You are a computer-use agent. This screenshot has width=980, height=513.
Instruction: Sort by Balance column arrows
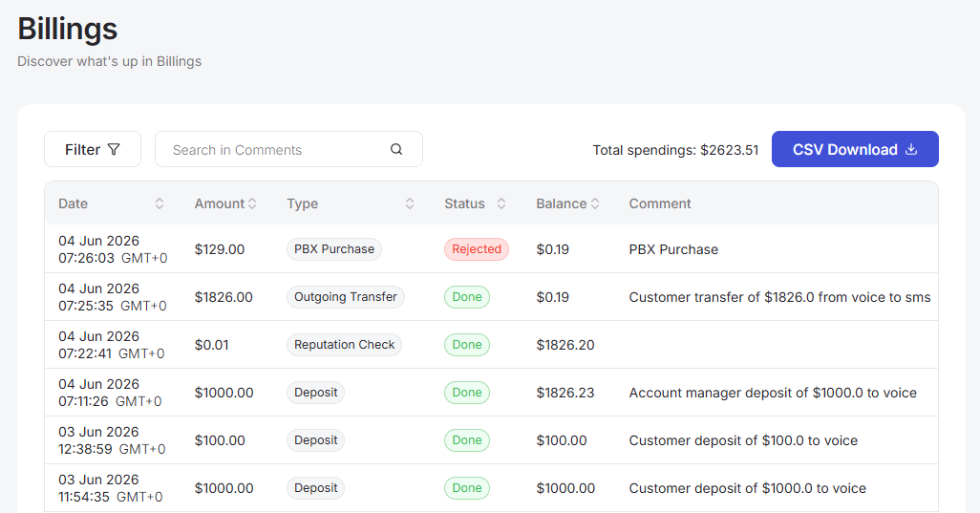click(595, 203)
